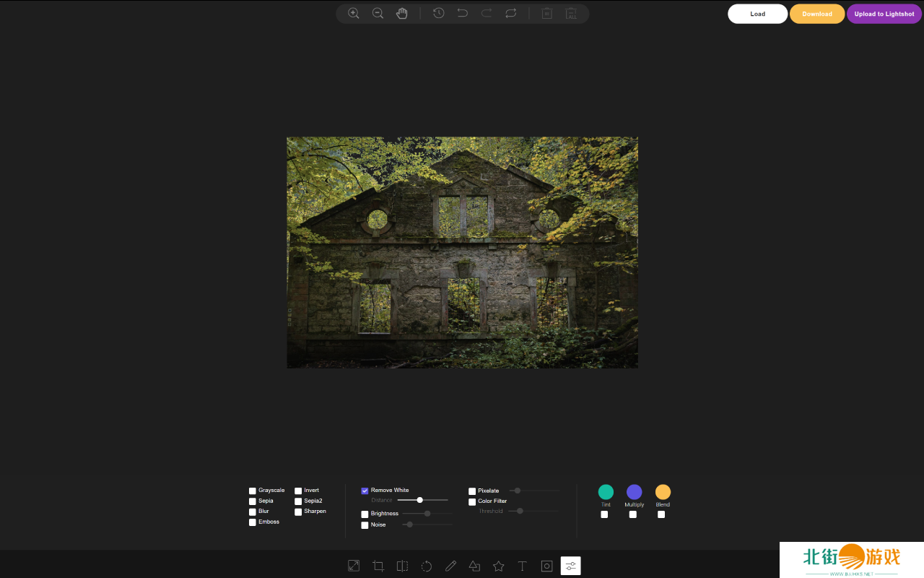
Task: Open the history clock icon
Action: click(x=438, y=13)
